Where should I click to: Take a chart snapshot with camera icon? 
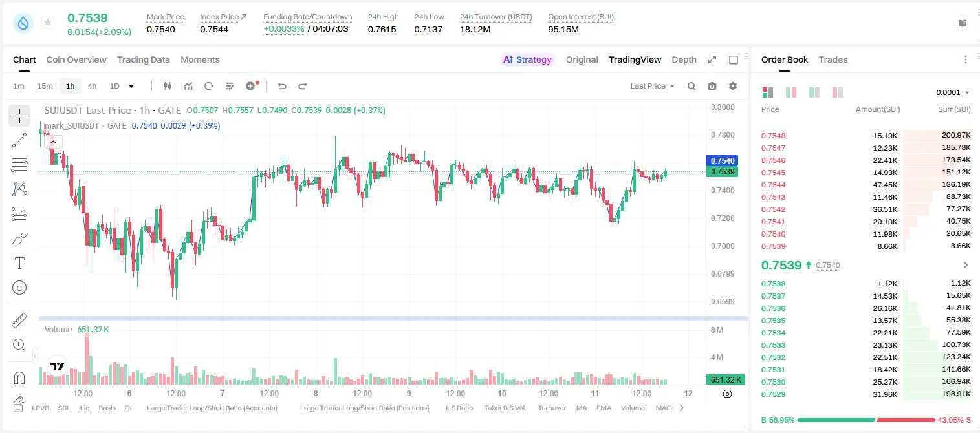pos(712,86)
